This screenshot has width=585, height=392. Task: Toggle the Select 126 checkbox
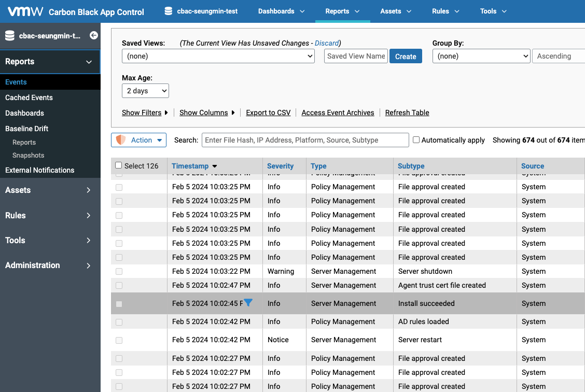pos(119,165)
